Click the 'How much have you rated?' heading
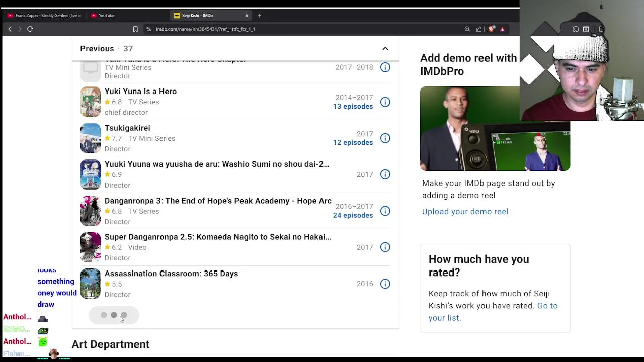The image size is (644, 362). point(479,266)
